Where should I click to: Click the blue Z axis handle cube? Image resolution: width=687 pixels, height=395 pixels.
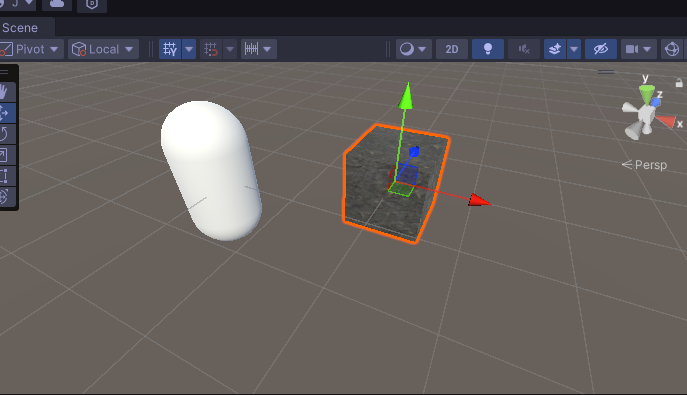(x=414, y=152)
